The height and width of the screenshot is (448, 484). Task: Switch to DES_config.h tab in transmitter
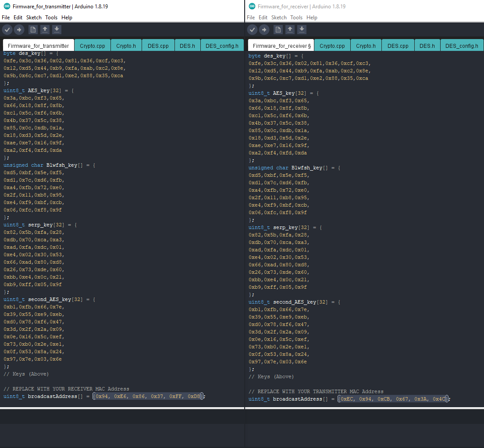pos(222,46)
